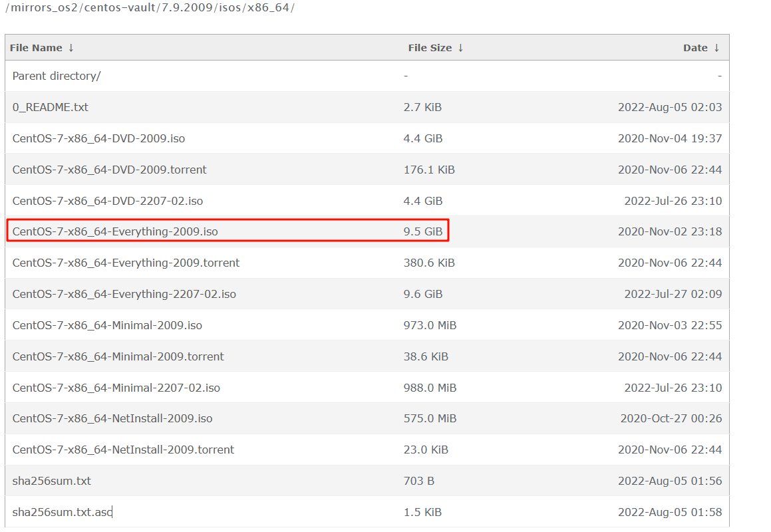This screenshot has width=771, height=532.
Task: Open the 0_README.txt file
Action: click(x=50, y=107)
